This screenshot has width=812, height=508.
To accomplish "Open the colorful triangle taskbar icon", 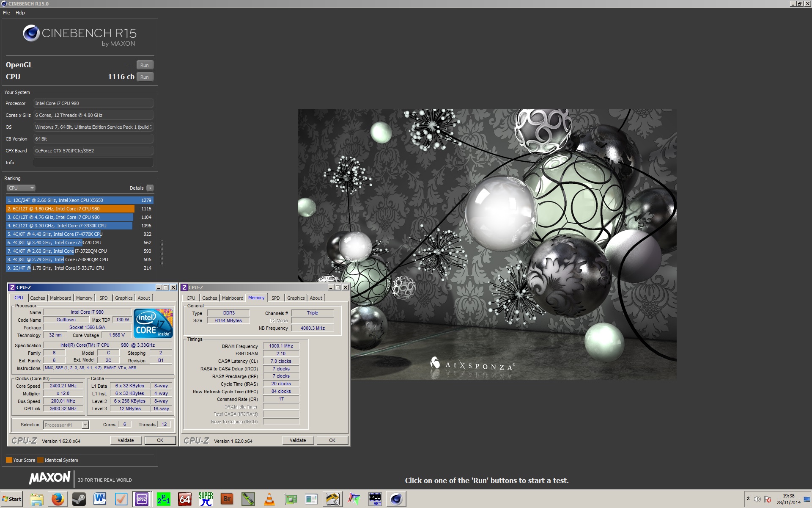I will coord(354,499).
